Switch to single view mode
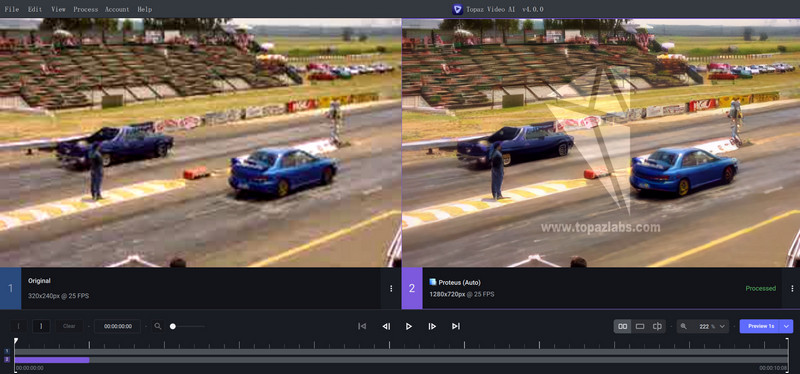This screenshot has height=374, width=800. [x=640, y=326]
